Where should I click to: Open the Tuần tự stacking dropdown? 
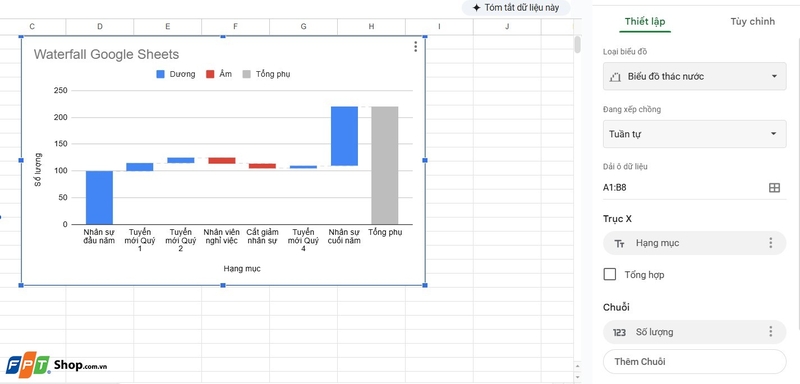[694, 134]
